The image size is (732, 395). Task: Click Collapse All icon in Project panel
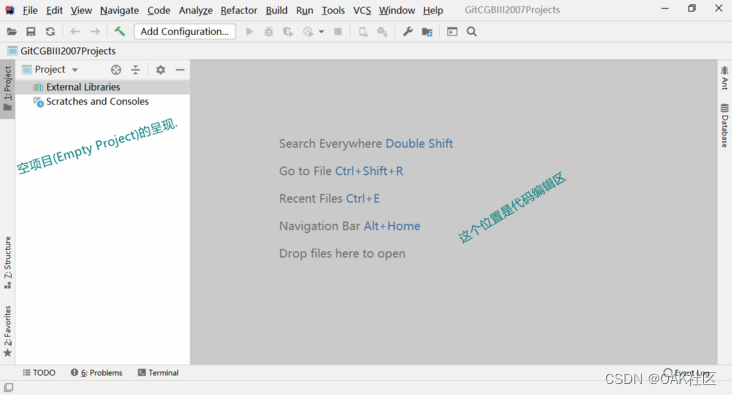point(135,70)
